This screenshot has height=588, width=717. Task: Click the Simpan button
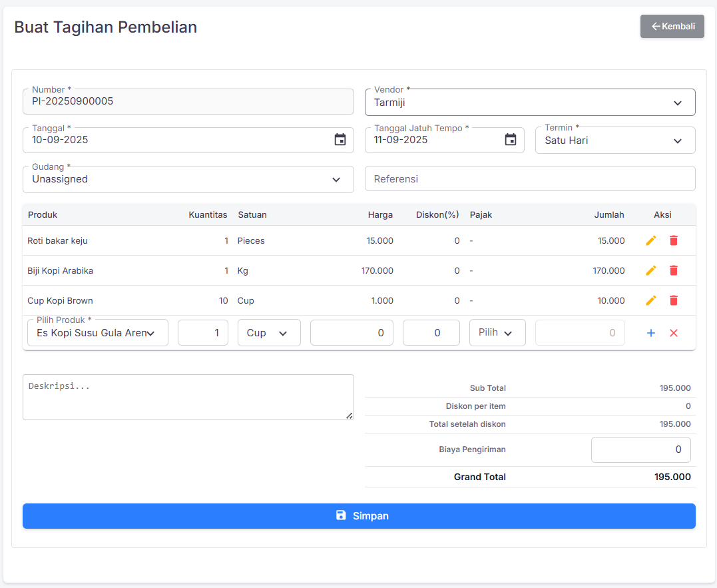click(359, 516)
